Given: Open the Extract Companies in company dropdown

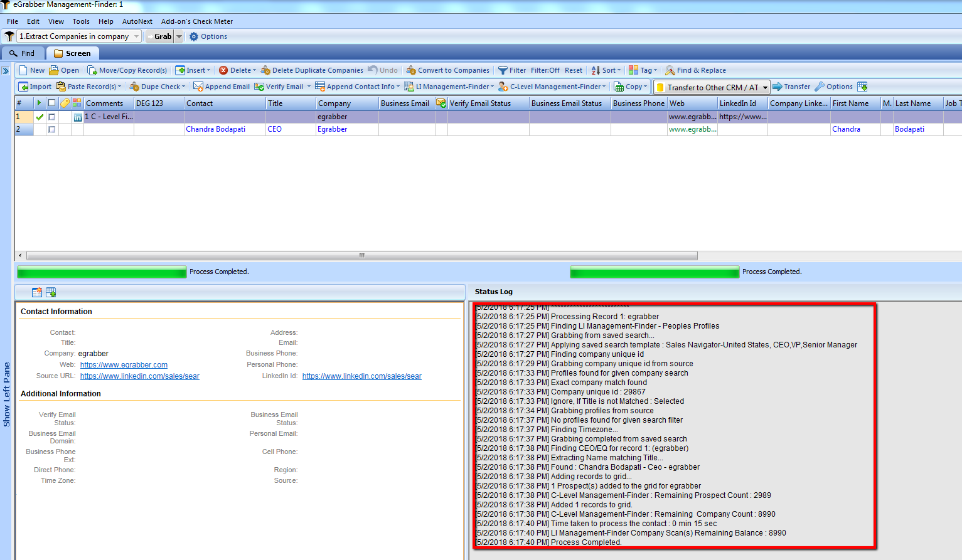Looking at the screenshot, I should tap(136, 36).
